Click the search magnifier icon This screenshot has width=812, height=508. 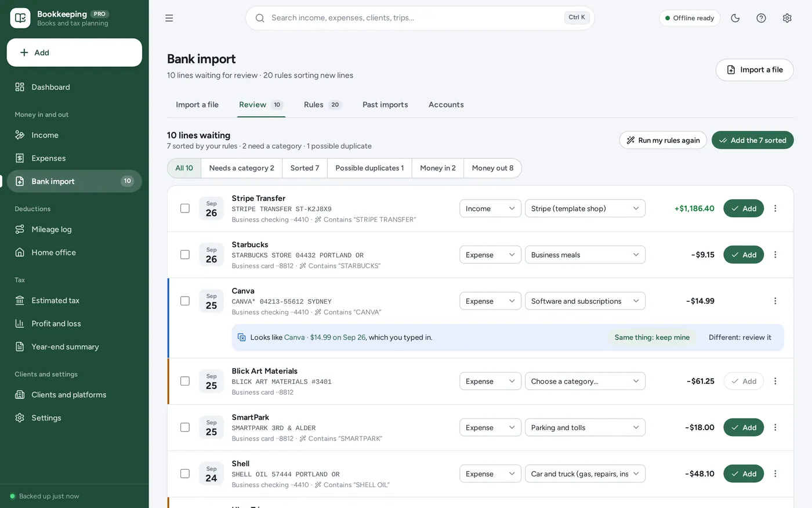[260, 18]
